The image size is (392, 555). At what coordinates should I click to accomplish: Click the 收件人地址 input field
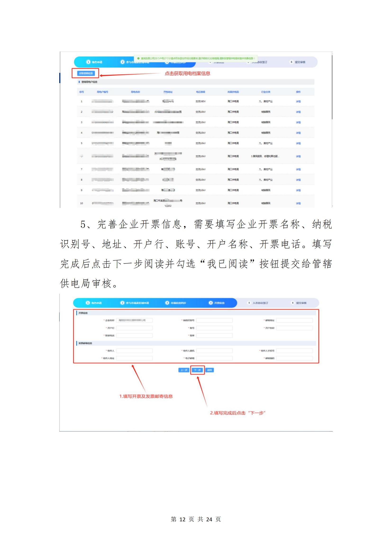point(134,358)
